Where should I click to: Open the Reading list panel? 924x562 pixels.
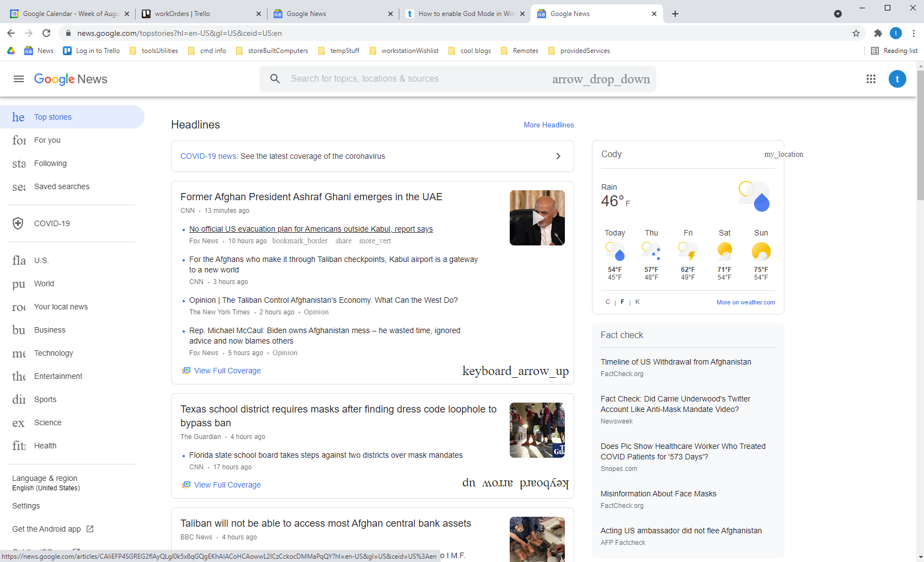tap(894, 51)
